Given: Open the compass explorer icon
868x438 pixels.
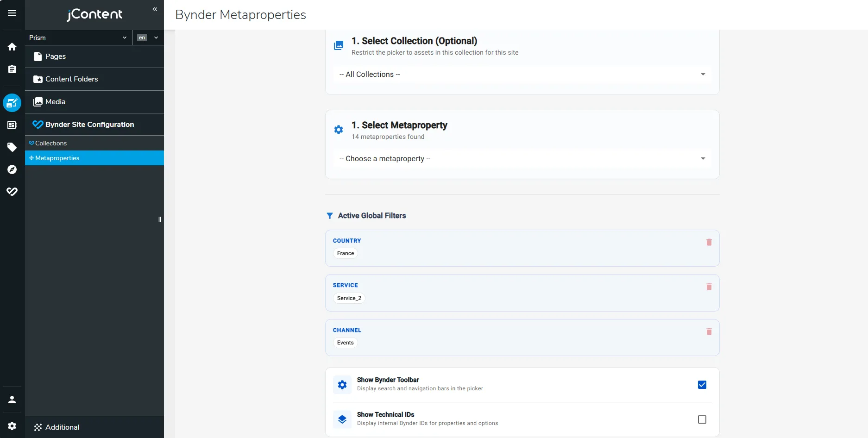Looking at the screenshot, I should pyautogui.click(x=12, y=169).
